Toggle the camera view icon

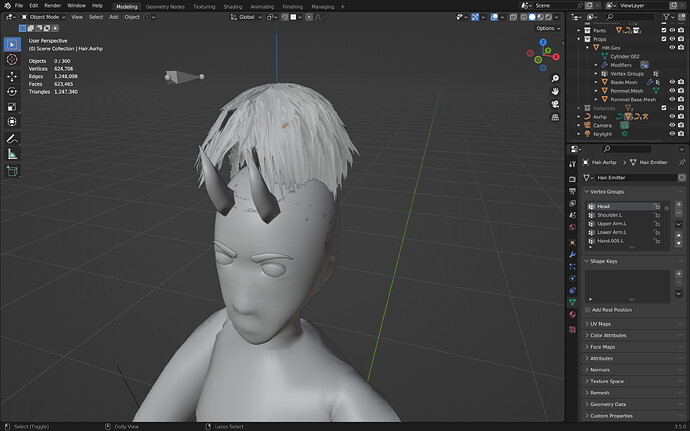pyautogui.click(x=555, y=104)
